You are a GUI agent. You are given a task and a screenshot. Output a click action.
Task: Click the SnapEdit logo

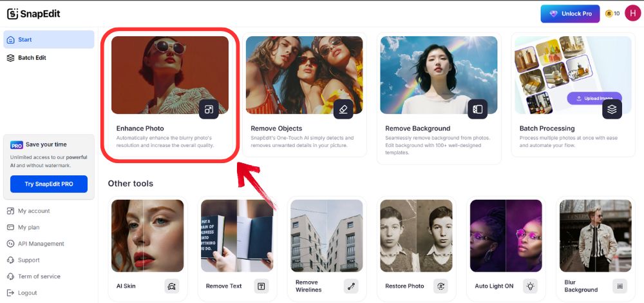(33, 14)
